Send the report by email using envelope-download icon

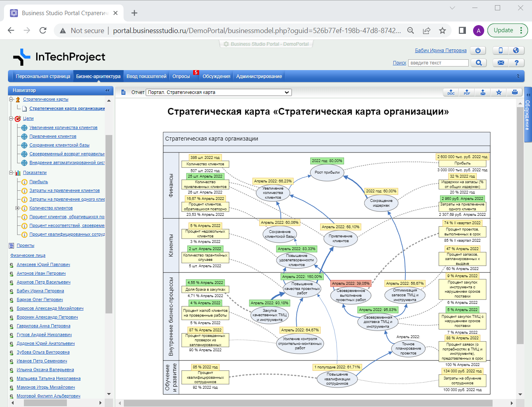[483, 92]
